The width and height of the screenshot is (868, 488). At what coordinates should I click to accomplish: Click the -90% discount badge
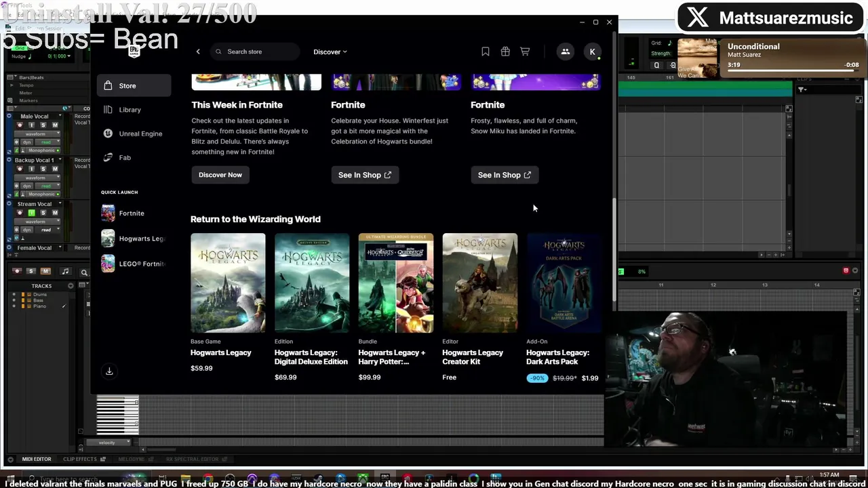pos(537,378)
